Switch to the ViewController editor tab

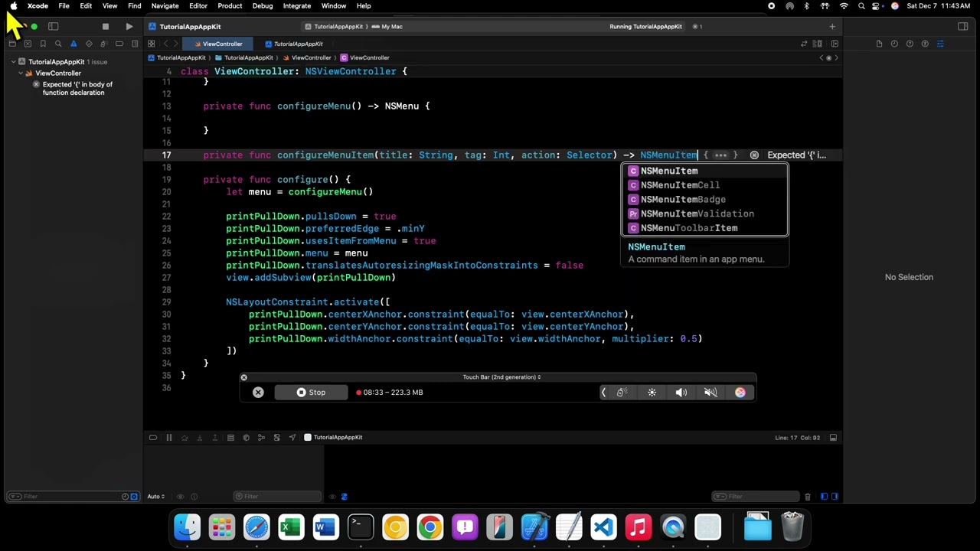pyautogui.click(x=217, y=44)
